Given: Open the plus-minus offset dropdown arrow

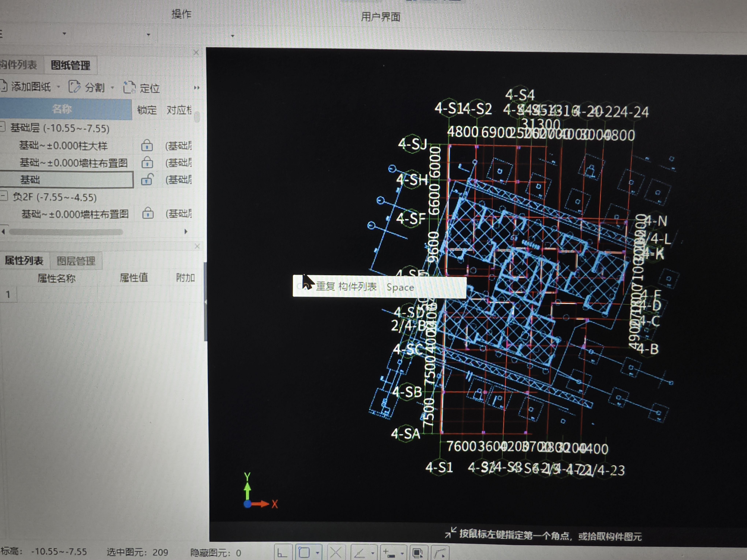Looking at the screenshot, I should pyautogui.click(x=402, y=553).
